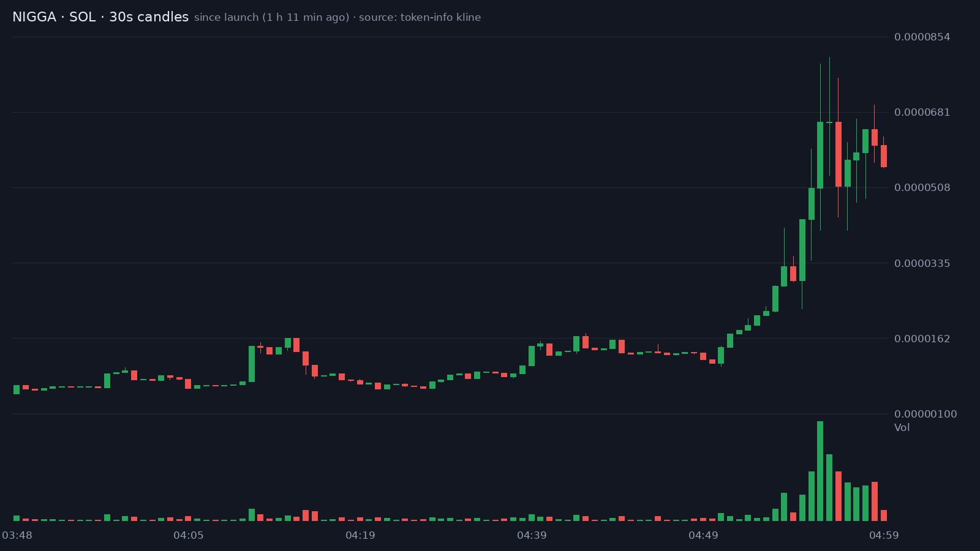
Task: Click the 0.0000335 price axis label
Action: 922,263
